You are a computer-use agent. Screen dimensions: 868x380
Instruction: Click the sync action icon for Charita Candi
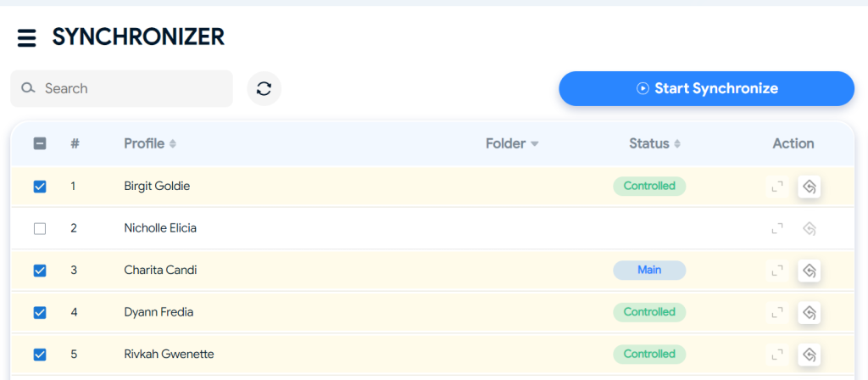coord(810,271)
